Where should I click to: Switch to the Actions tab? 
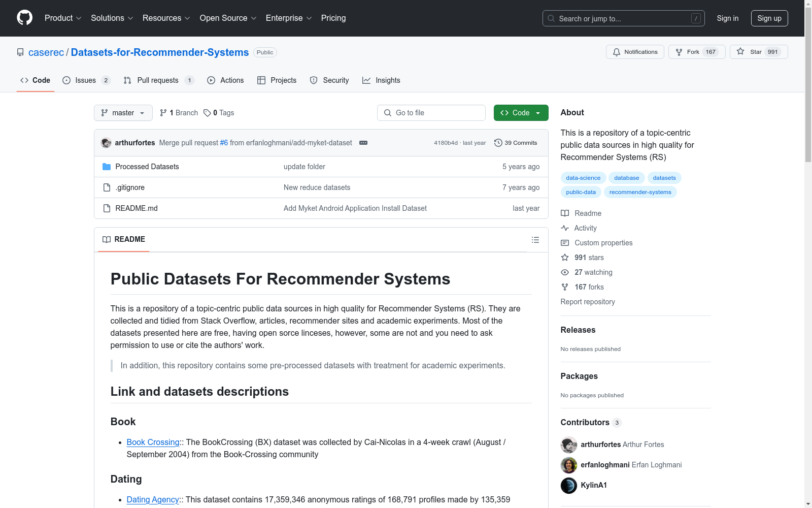click(x=226, y=80)
